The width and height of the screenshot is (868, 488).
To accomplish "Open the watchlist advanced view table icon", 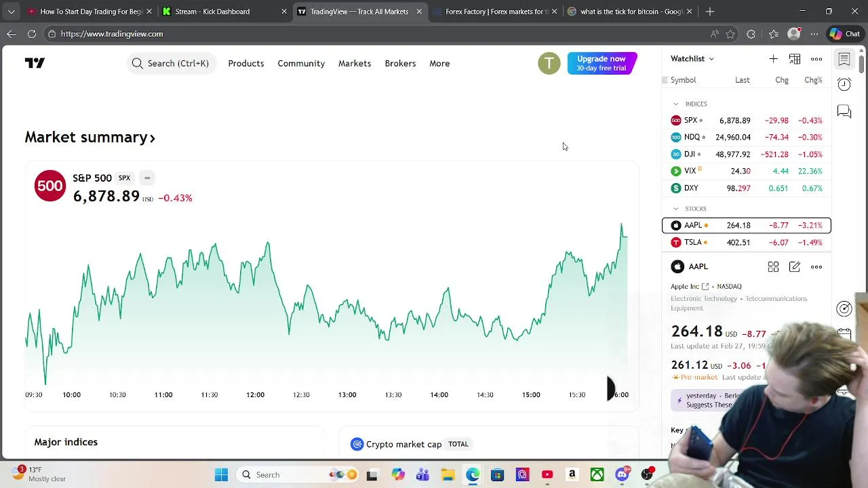I will pyautogui.click(x=795, y=59).
